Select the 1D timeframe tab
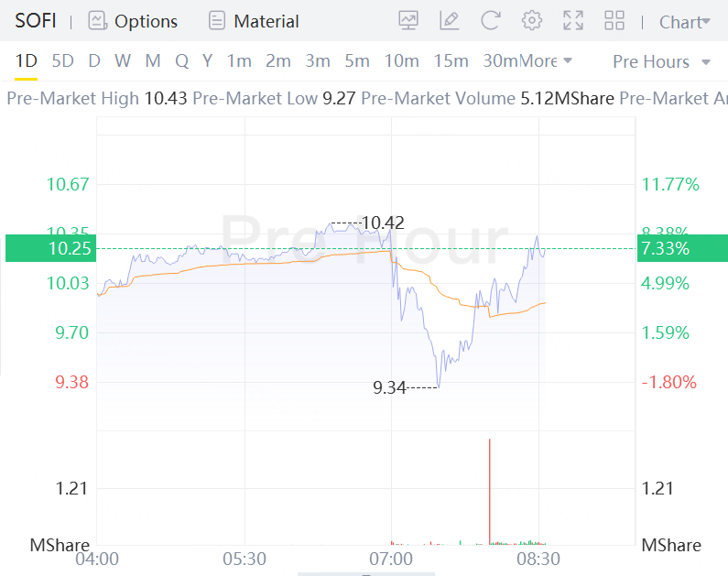728x576 pixels. 27,61
